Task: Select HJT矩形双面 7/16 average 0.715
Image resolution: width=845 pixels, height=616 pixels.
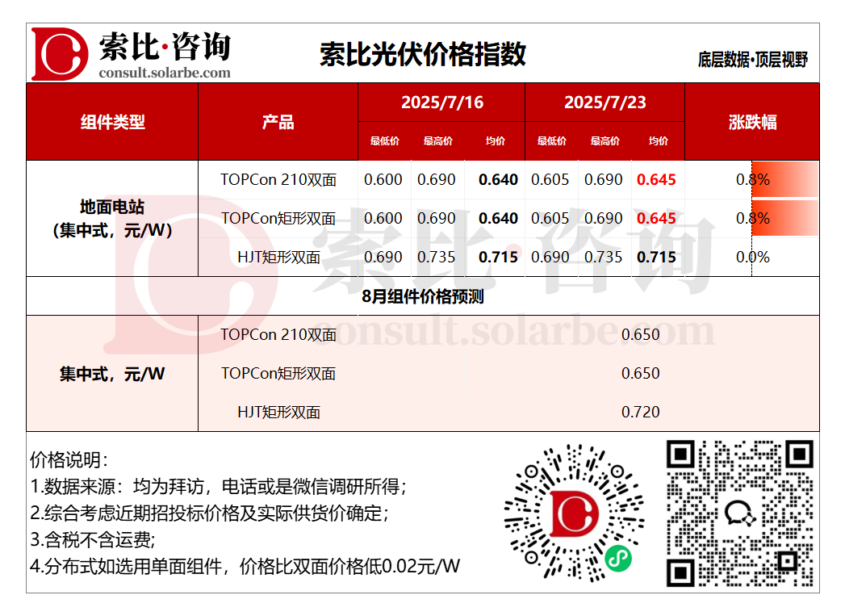Action: pyautogui.click(x=498, y=257)
